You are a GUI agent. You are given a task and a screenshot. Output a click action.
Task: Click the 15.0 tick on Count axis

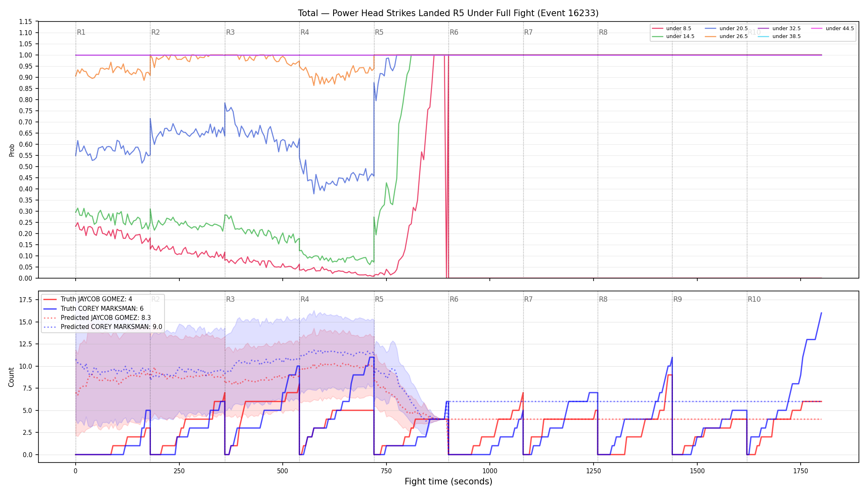coord(26,322)
